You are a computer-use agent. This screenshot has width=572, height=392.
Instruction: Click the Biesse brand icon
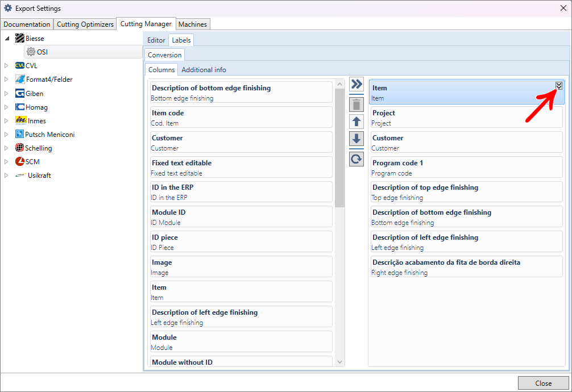click(20, 38)
